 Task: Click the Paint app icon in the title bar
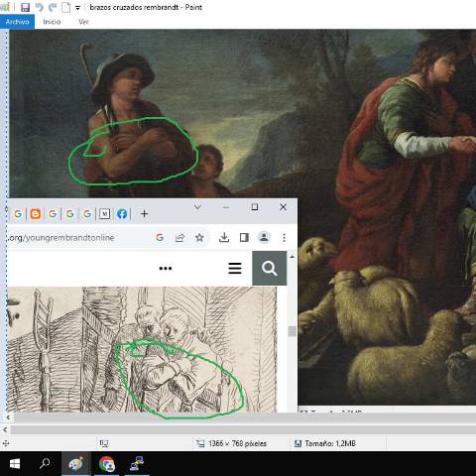(x=5, y=7)
